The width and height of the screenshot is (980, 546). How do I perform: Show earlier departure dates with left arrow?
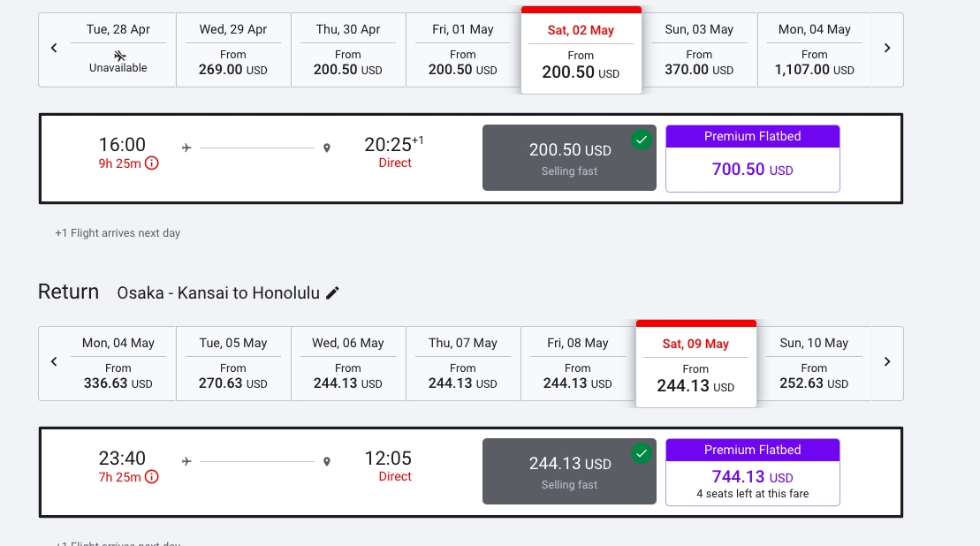54,48
